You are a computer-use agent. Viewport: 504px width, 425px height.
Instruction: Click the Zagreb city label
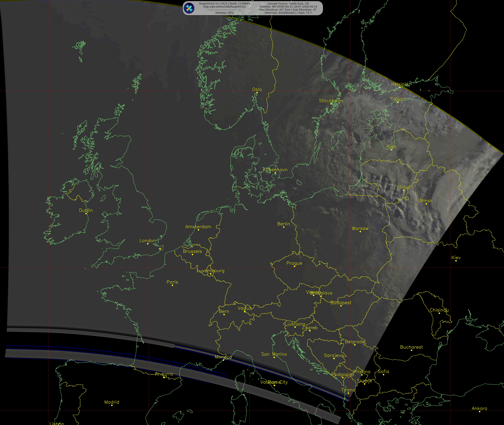310,328
